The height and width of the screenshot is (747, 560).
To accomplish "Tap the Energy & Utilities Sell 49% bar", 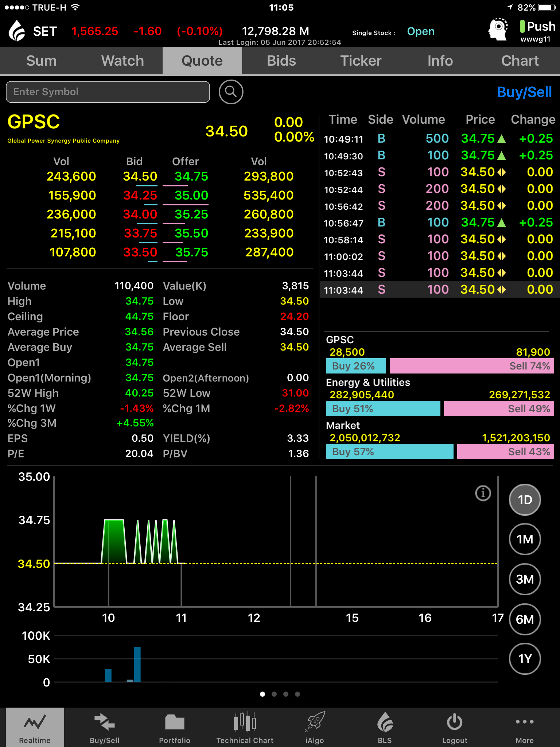I will point(499,409).
